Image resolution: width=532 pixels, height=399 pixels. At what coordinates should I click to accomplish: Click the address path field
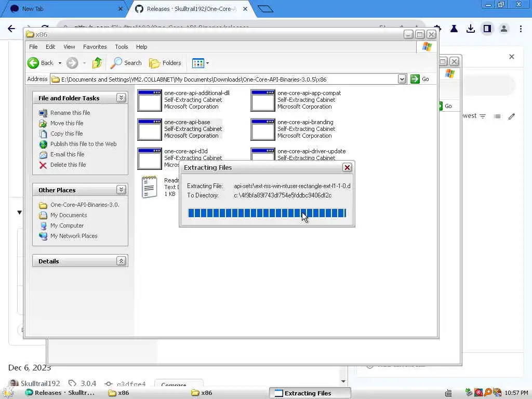click(224, 79)
